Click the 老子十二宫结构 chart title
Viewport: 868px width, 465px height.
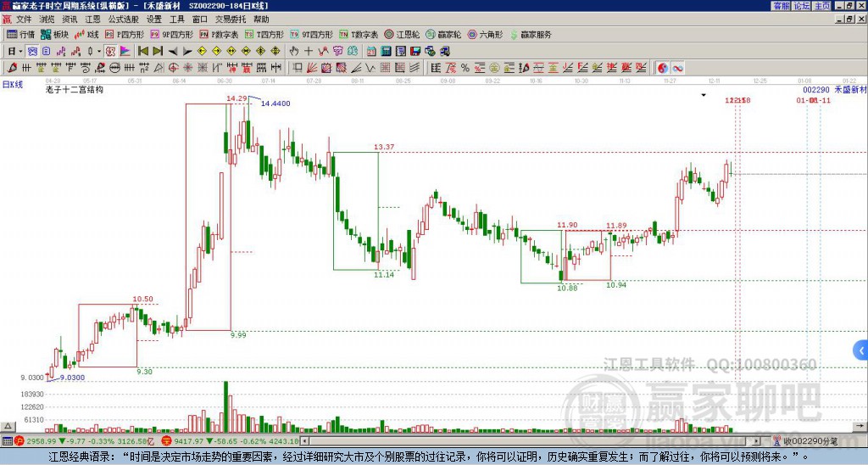tap(75, 89)
